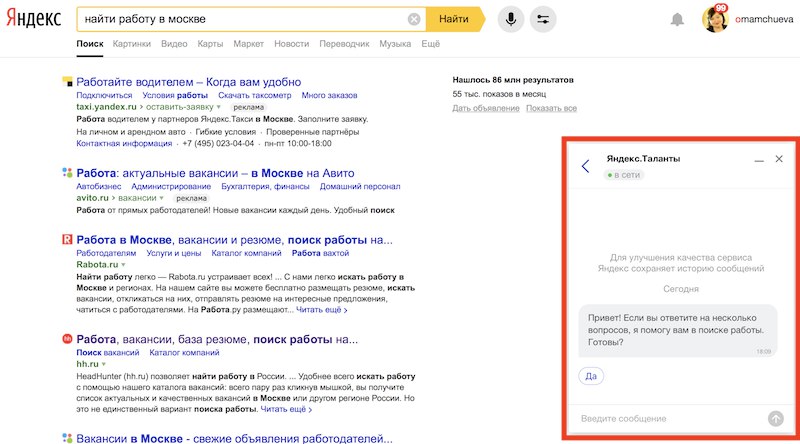
Task: Click the hh.ru red favicon
Action: pos(67,338)
